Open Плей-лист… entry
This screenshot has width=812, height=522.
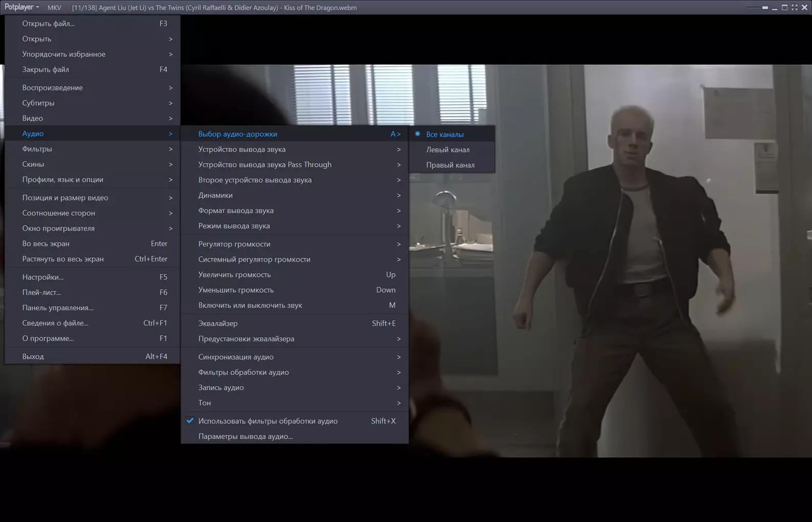93,292
